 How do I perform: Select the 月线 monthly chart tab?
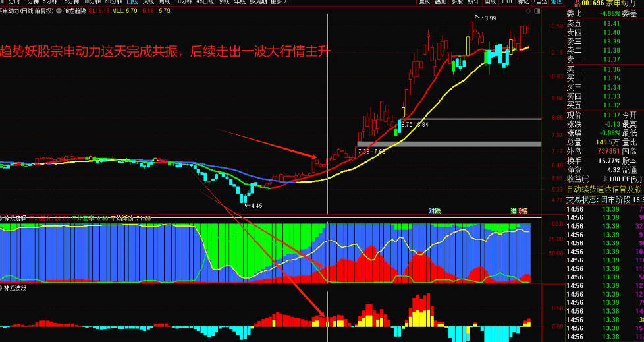coord(164,1)
